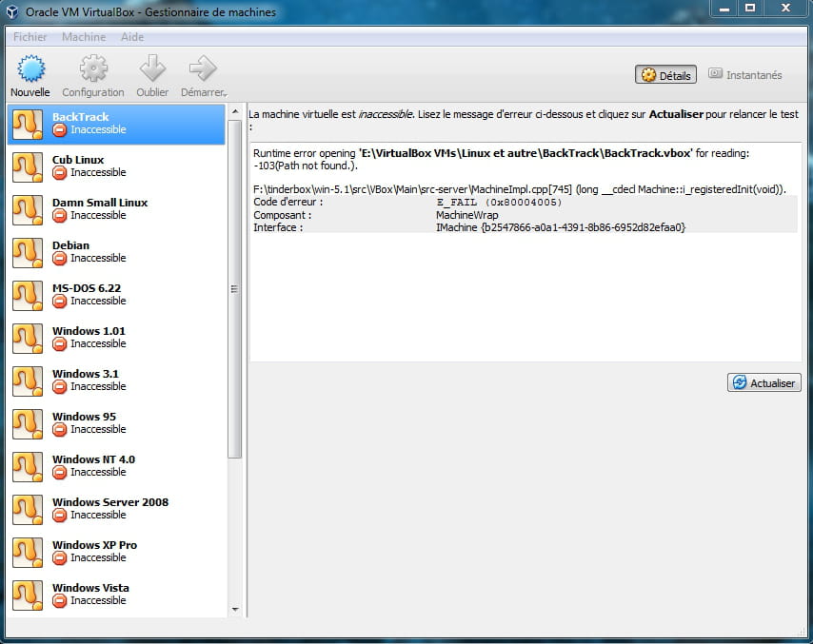The width and height of the screenshot is (813, 644).
Task: Select the Windows 3.1 machine icon
Action: [x=28, y=381]
